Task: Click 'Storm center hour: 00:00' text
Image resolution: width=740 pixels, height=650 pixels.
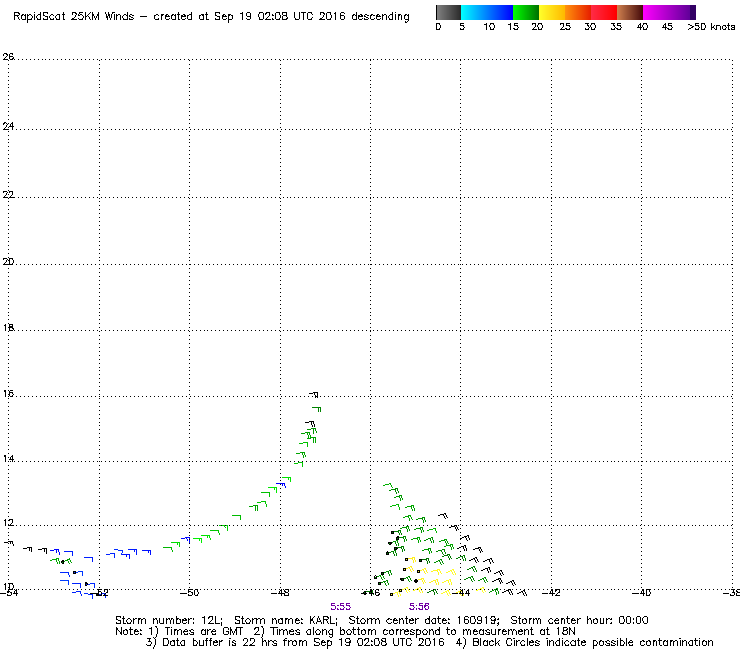Action: (x=579, y=620)
